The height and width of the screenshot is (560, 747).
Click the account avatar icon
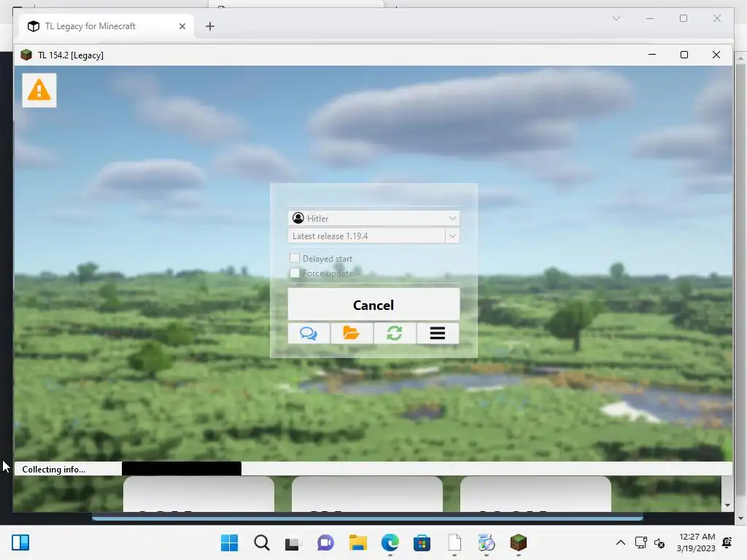[x=298, y=218]
